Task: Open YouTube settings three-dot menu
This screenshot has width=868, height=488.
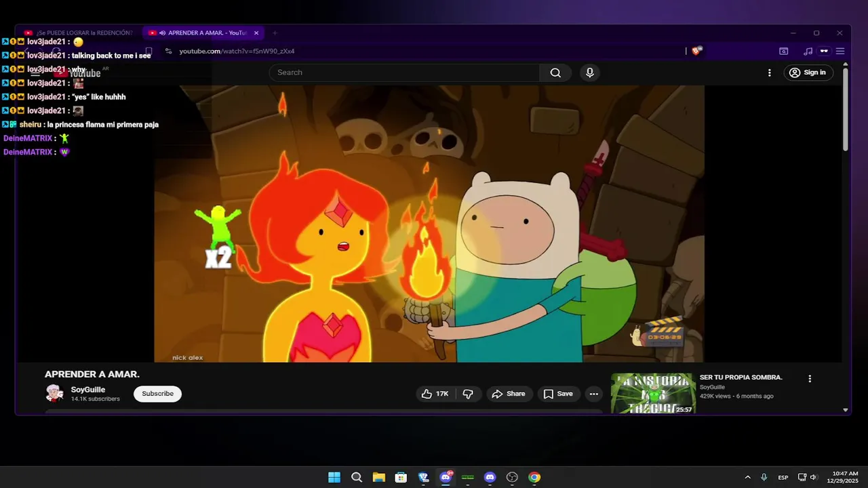Action: (x=769, y=73)
